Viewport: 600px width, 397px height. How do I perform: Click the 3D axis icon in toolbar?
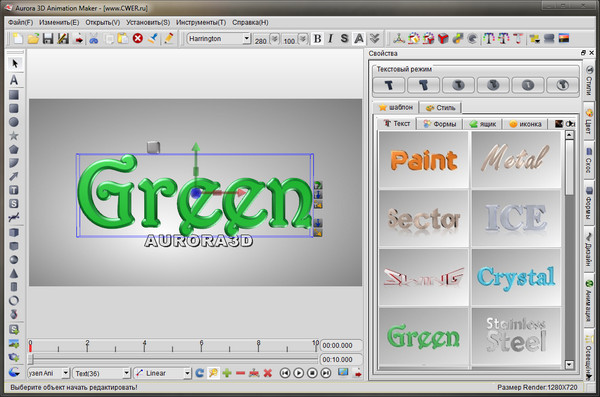(x=399, y=38)
